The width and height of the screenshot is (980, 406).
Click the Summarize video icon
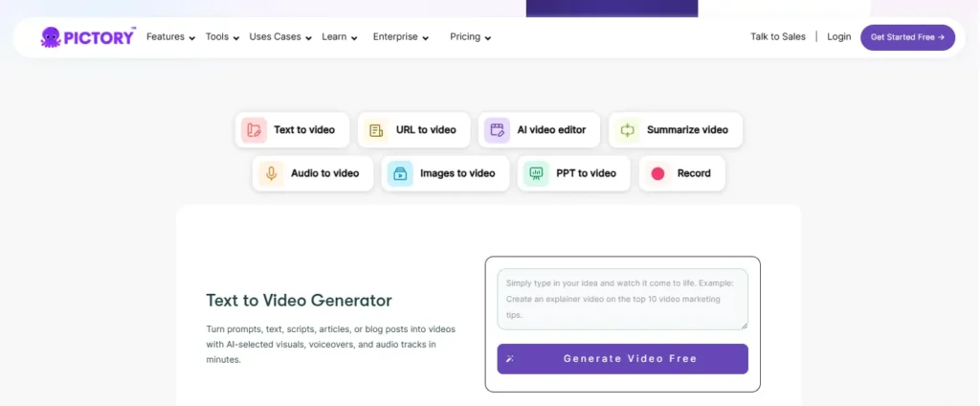point(627,130)
